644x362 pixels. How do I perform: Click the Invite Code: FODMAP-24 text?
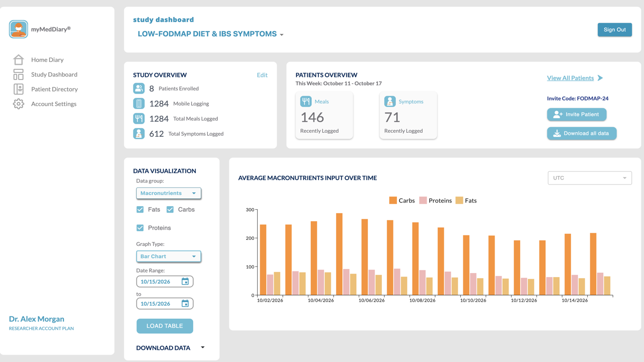tap(578, 99)
